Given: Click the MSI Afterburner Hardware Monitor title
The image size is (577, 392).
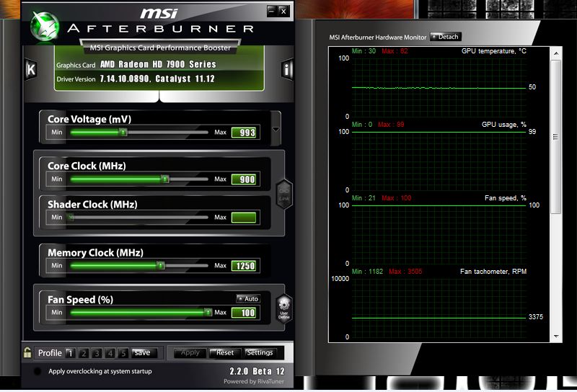Looking at the screenshot, I should tap(378, 37).
